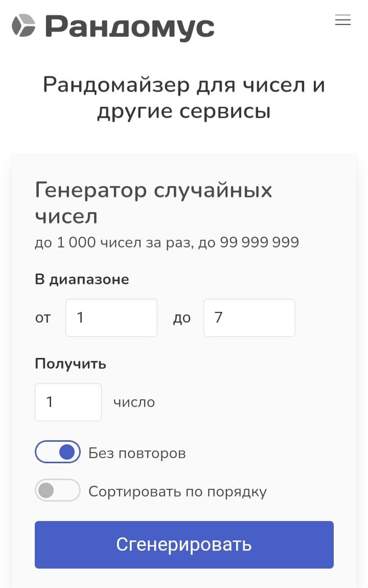Click the Сгенерировать button
This screenshot has width=368, height=588.
[x=184, y=545]
